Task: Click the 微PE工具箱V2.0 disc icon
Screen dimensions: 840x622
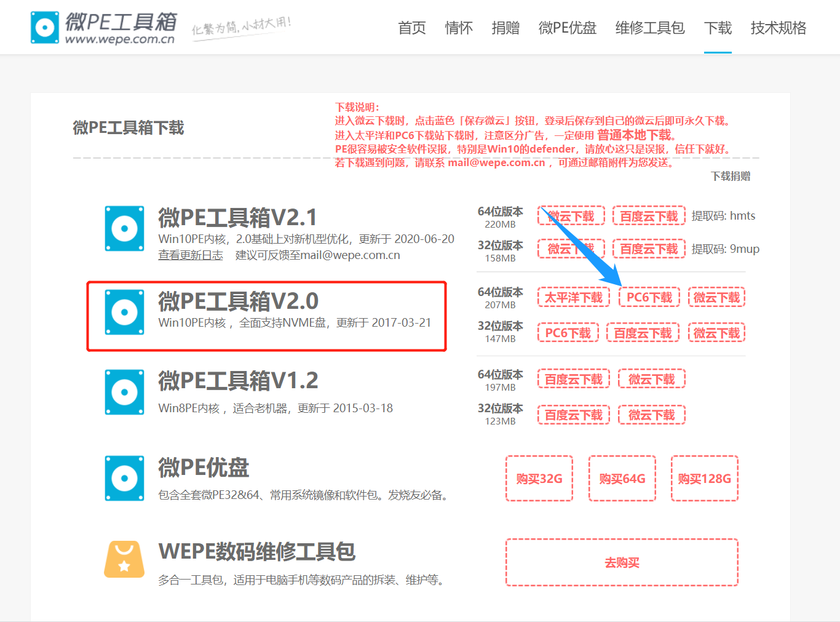Action: pos(124,313)
